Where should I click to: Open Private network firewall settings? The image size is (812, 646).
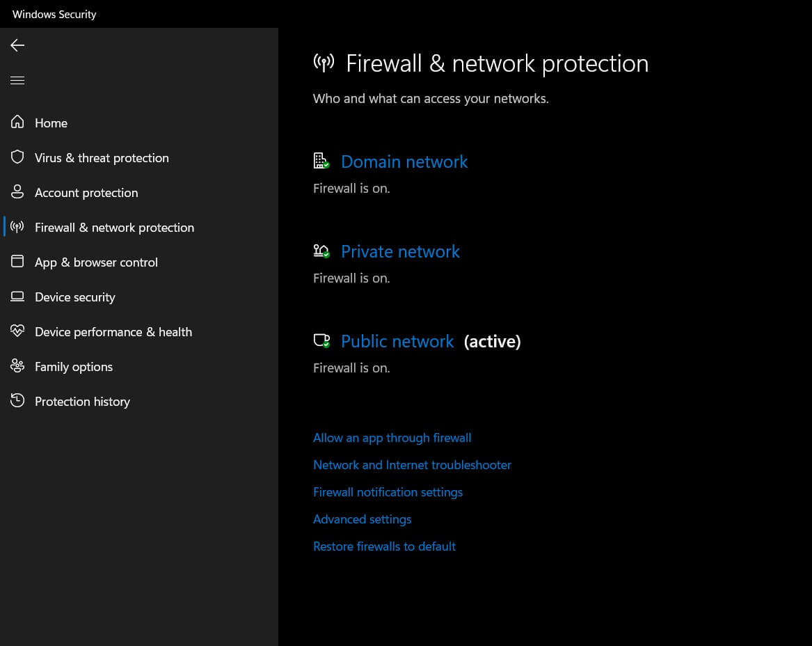click(x=400, y=252)
